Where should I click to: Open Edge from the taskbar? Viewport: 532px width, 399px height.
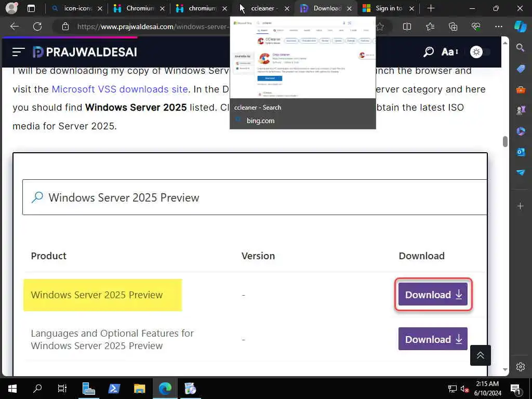point(165,389)
